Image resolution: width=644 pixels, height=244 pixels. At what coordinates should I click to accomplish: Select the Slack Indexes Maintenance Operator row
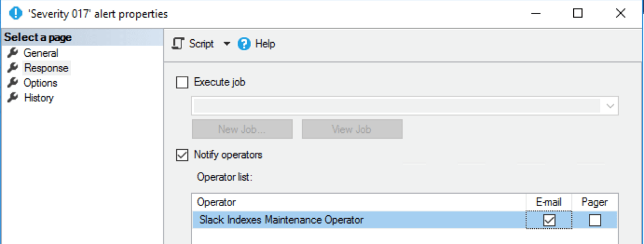click(281, 221)
